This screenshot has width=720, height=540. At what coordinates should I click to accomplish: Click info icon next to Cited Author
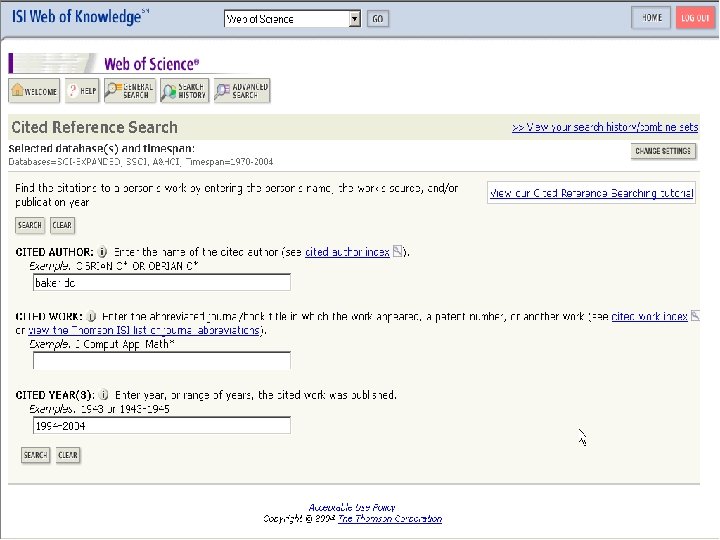point(103,252)
